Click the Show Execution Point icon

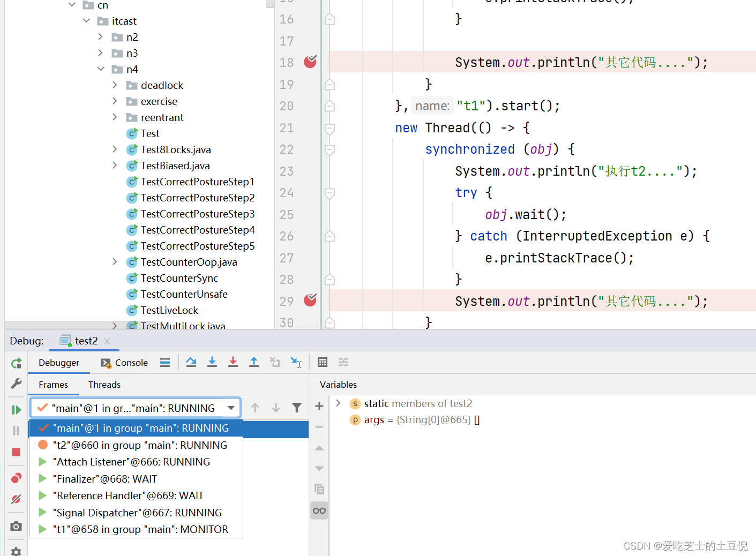coord(165,363)
